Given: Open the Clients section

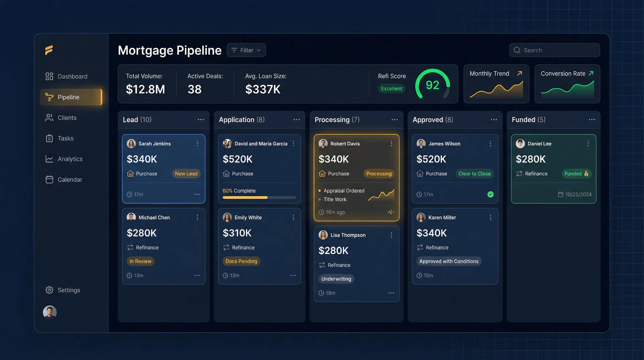Looking at the screenshot, I should (x=67, y=118).
